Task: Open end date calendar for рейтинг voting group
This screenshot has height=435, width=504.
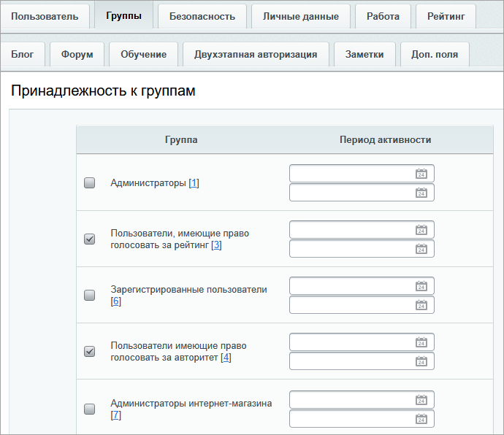Action: pos(421,249)
